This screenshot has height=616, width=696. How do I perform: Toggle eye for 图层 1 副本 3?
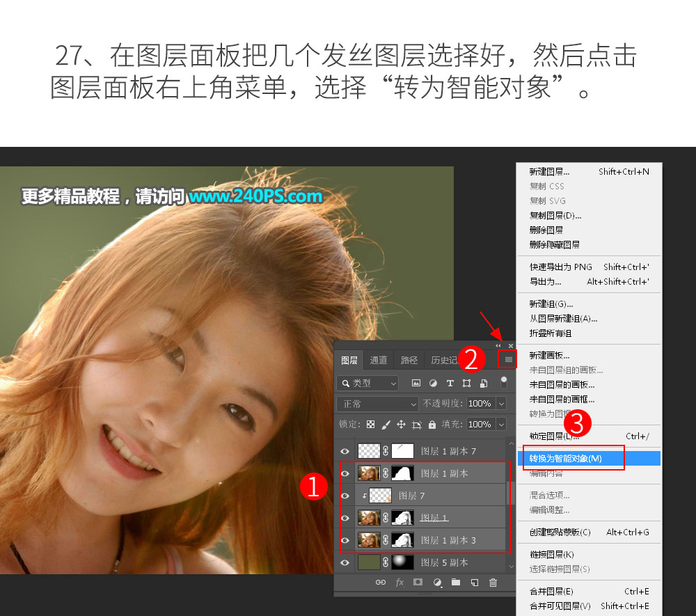345,540
